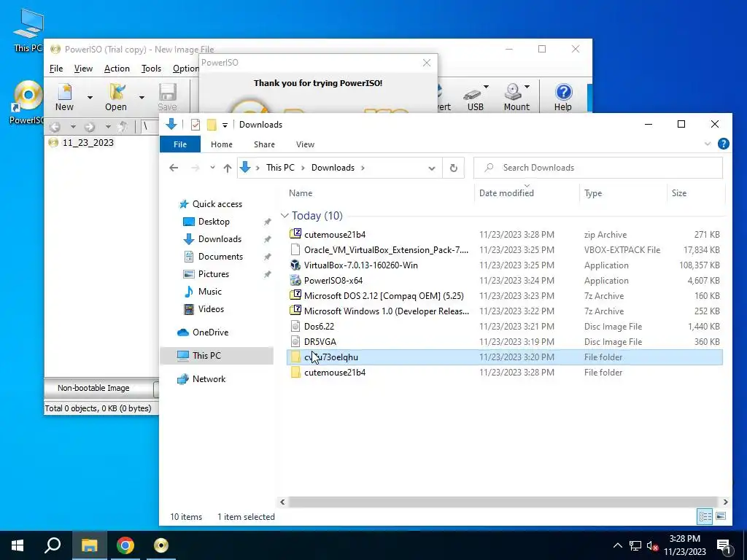
Task: Click the PowerISO back navigation arrow
Action: [55, 127]
